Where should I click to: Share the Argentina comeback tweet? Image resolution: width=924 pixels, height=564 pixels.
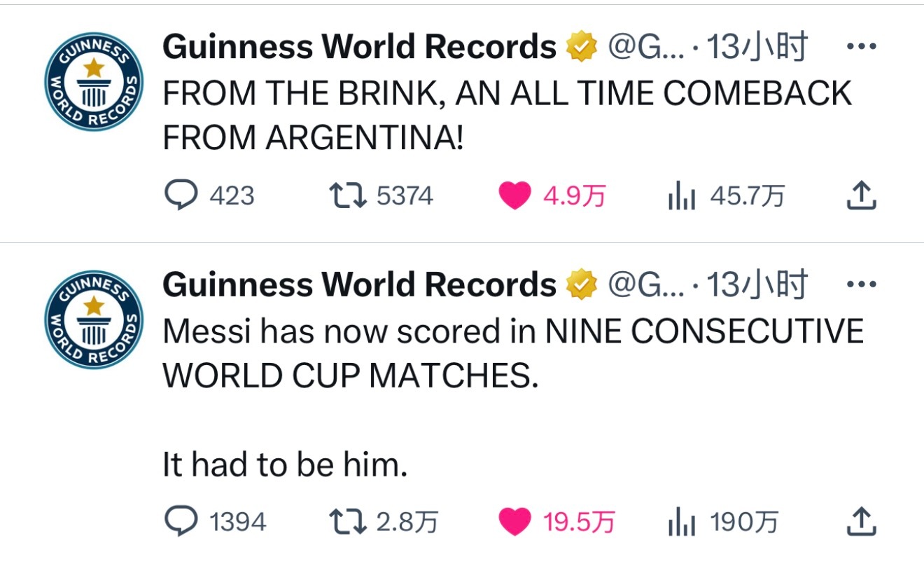(862, 195)
